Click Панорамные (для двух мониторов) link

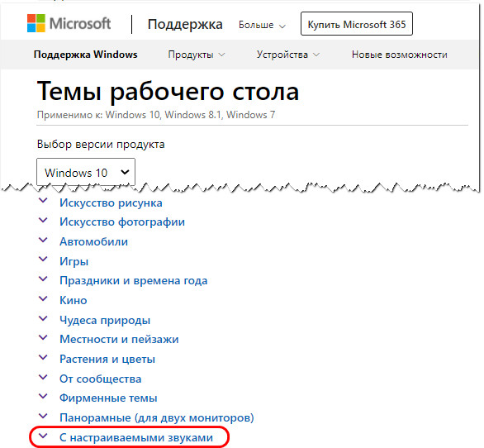pos(157,418)
